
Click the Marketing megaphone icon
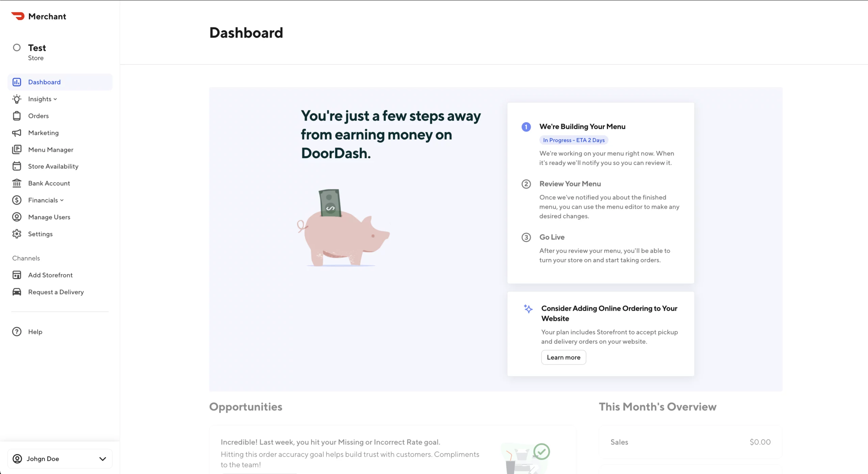(17, 133)
